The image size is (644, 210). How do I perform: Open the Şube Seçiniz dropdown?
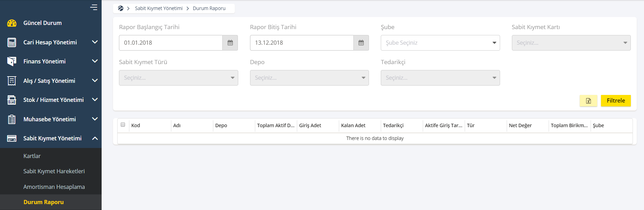tap(440, 43)
